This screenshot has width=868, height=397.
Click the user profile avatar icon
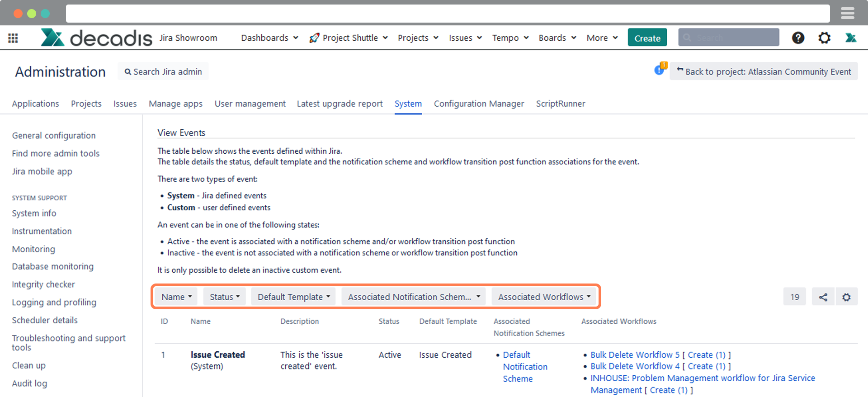[x=850, y=38]
